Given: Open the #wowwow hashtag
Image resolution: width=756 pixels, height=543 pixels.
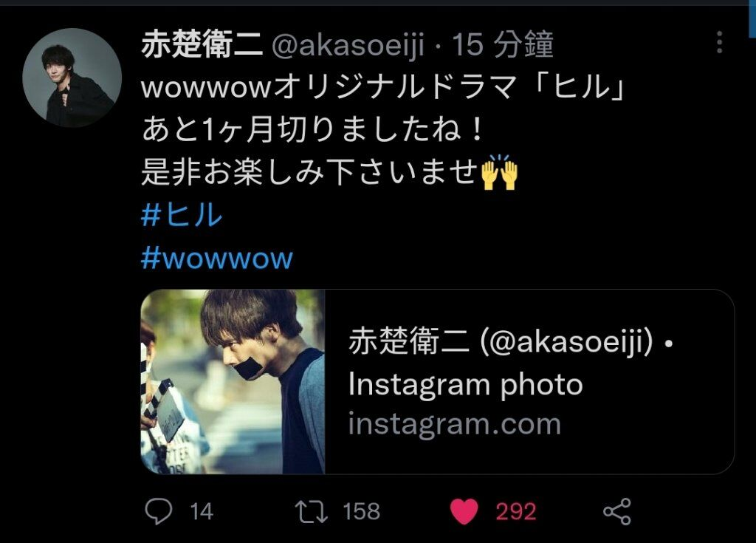Looking at the screenshot, I should point(217,259).
